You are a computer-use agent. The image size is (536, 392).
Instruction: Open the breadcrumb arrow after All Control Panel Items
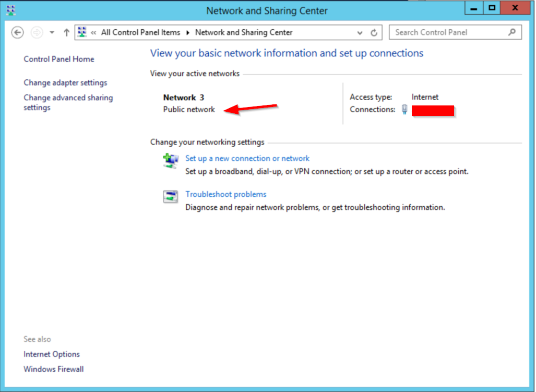coord(188,32)
